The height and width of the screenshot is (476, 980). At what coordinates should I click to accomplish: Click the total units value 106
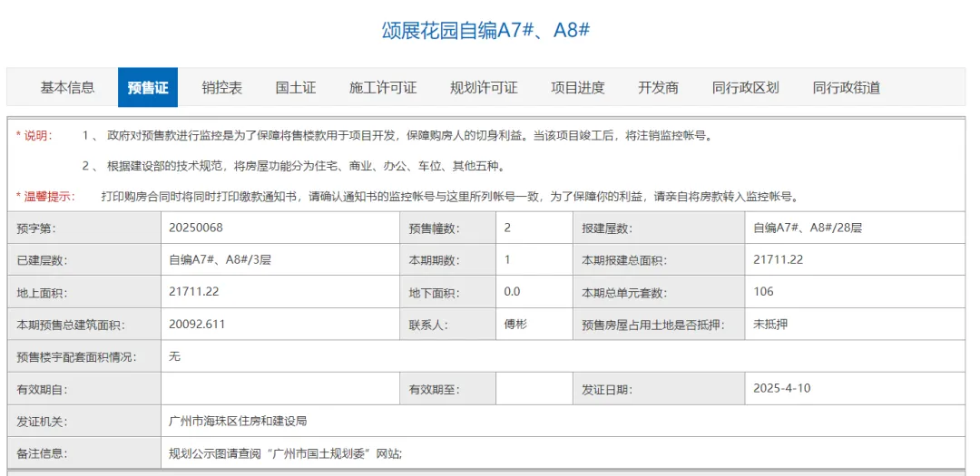(x=763, y=292)
